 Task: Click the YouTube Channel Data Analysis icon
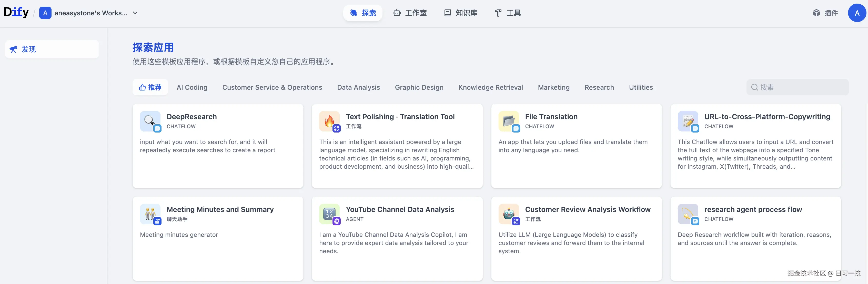tap(329, 214)
